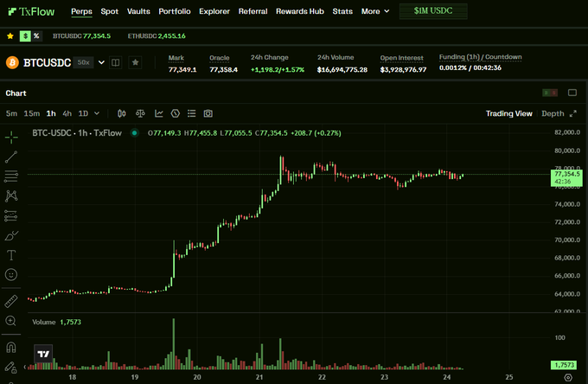Toggle lock drawings with pencil-lock icon

click(x=11, y=368)
